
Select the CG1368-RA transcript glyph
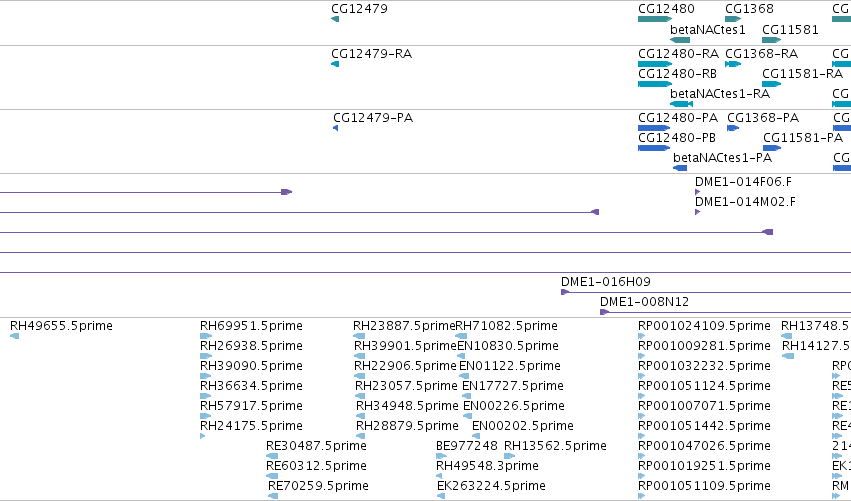click(733, 64)
